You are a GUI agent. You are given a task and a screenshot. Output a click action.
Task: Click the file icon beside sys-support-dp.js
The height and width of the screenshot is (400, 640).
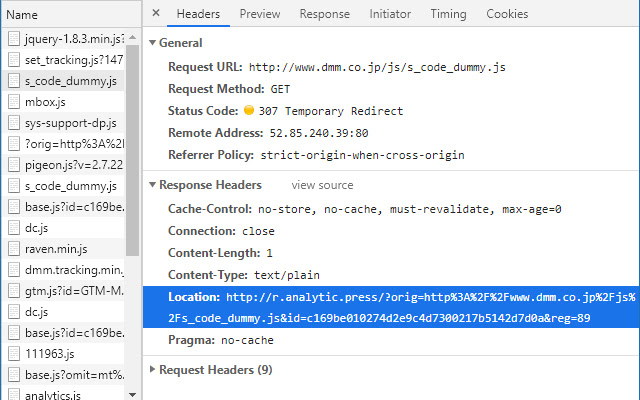[x=14, y=123]
